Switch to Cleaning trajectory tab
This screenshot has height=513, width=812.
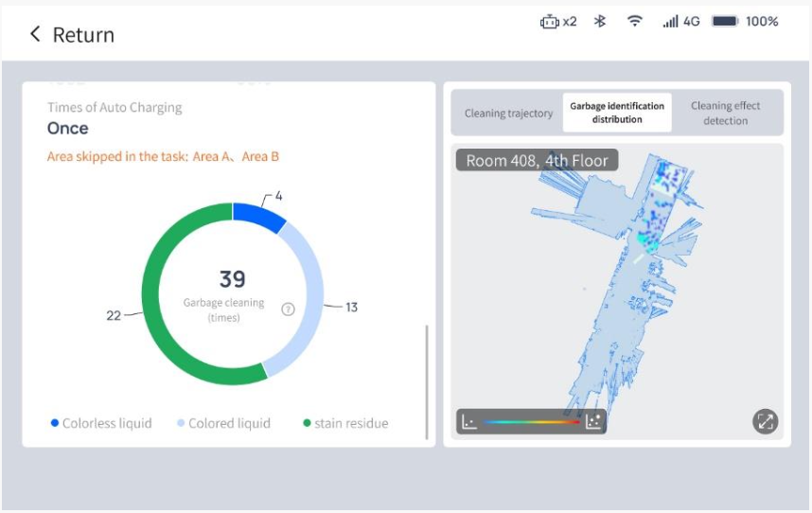508,114
